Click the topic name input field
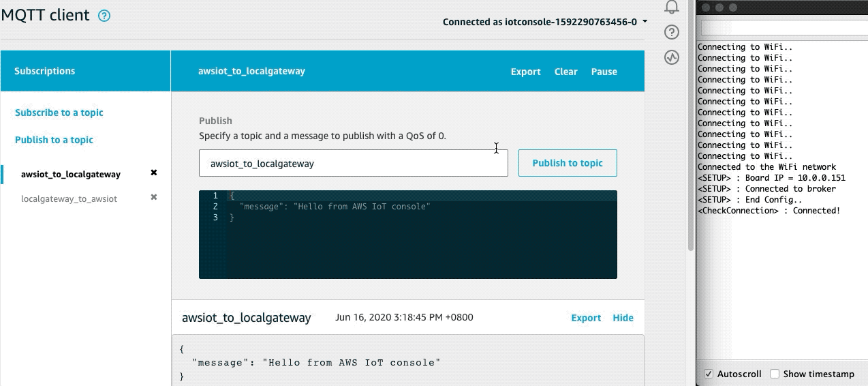The height and width of the screenshot is (386, 868). 353,164
